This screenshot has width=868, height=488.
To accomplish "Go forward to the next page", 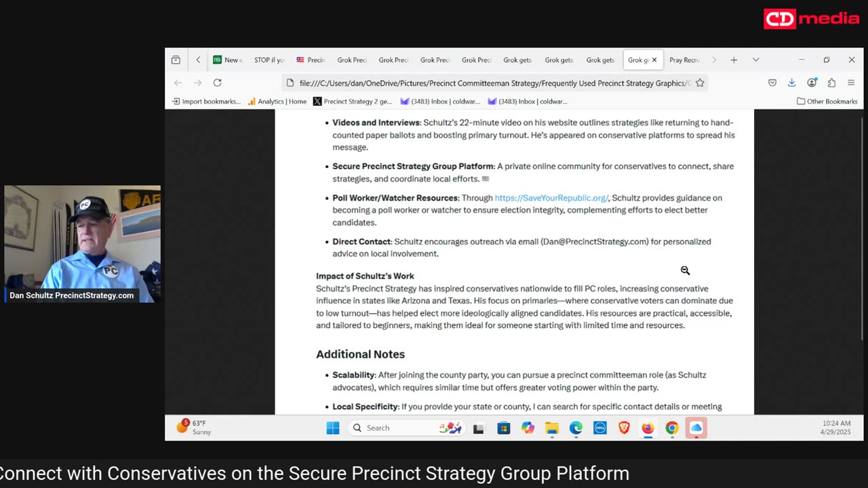I will [x=197, y=83].
